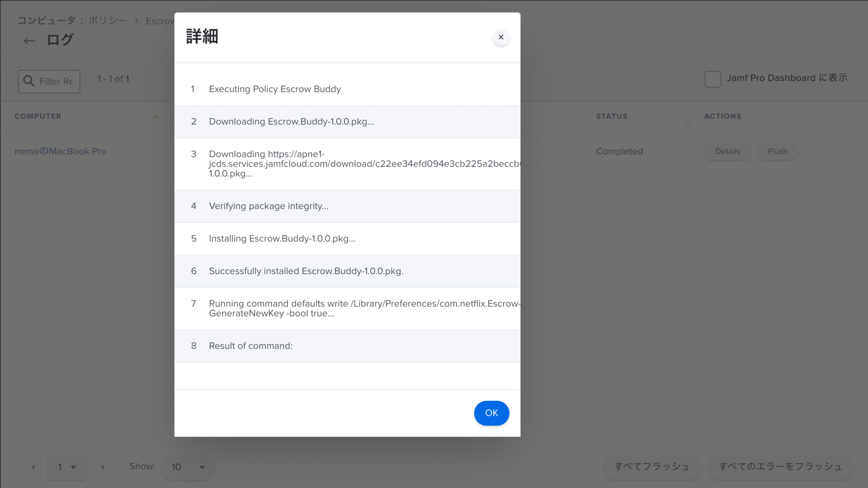
Task: Open Details for nemoのMacBook Pro
Action: click(x=727, y=152)
